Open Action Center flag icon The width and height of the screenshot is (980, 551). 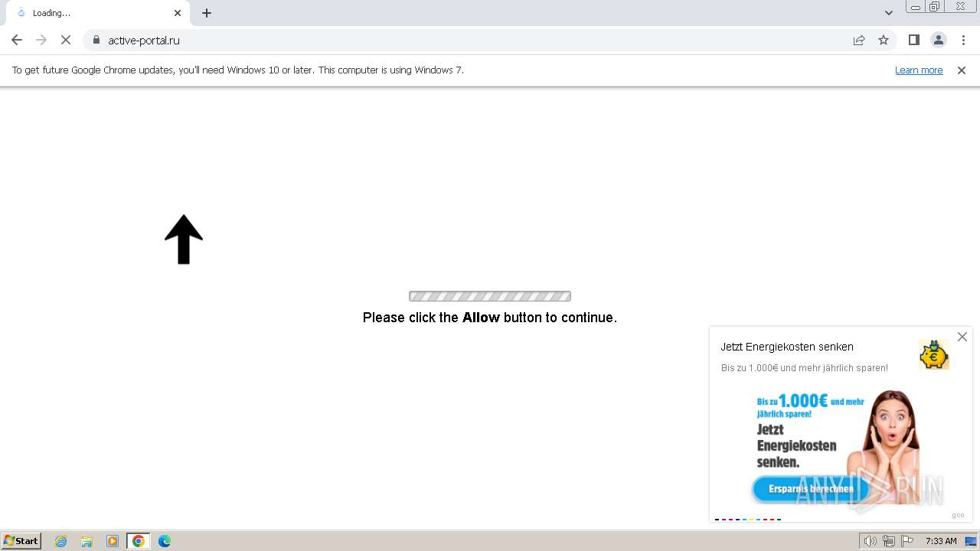(907, 541)
